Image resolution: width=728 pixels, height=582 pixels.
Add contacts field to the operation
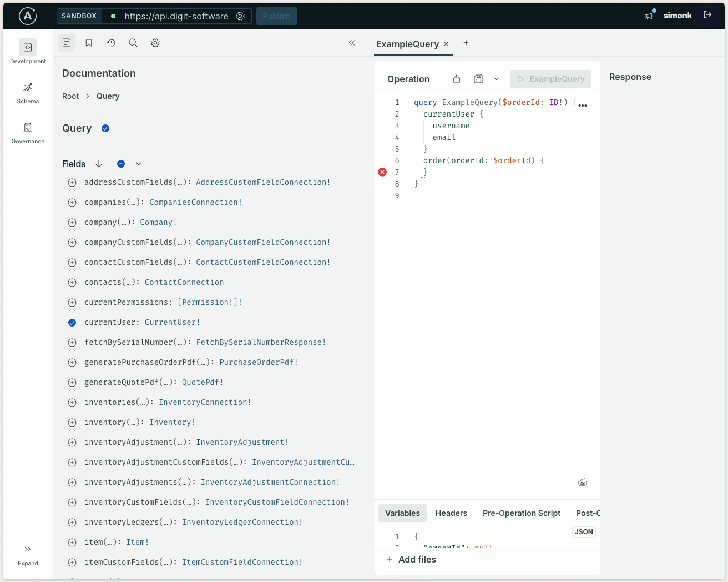click(72, 283)
